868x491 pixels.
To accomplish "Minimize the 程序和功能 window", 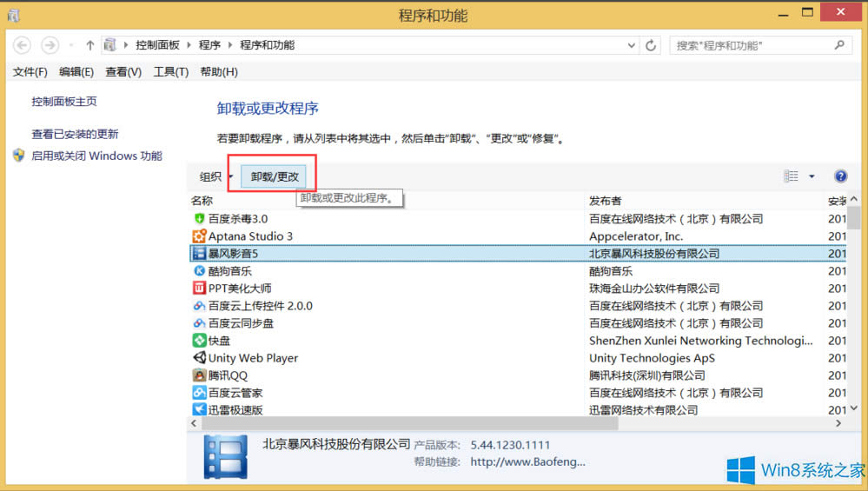I will (783, 15).
